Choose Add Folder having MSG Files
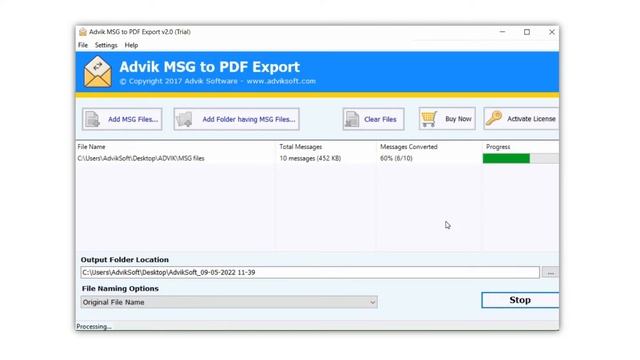This screenshot has height=360, width=640. click(236, 119)
